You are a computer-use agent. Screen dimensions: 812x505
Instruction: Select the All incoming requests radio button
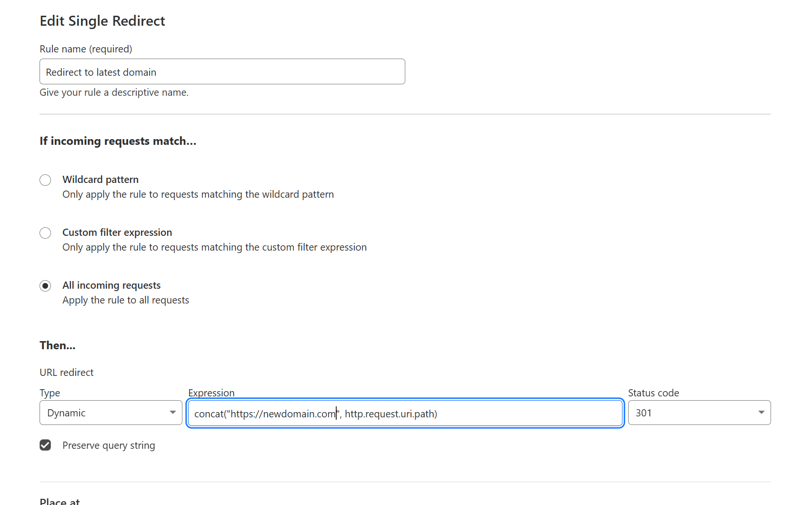[x=45, y=286]
